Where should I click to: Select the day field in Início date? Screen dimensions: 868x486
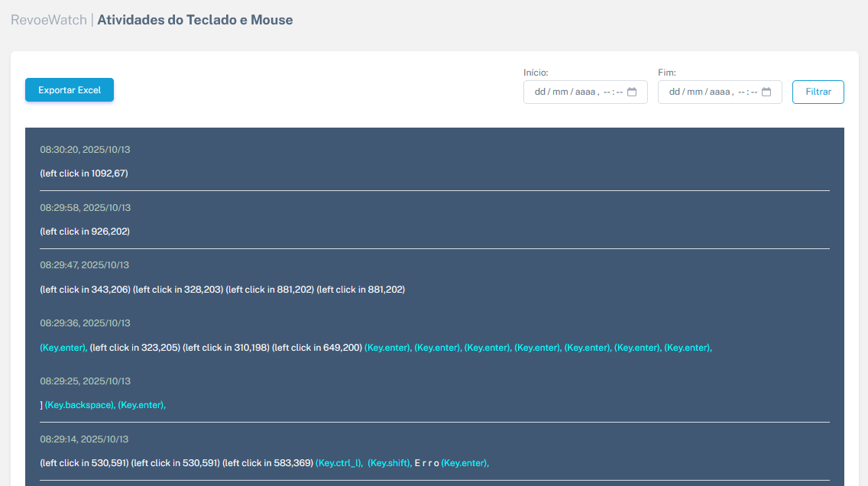[x=539, y=92]
